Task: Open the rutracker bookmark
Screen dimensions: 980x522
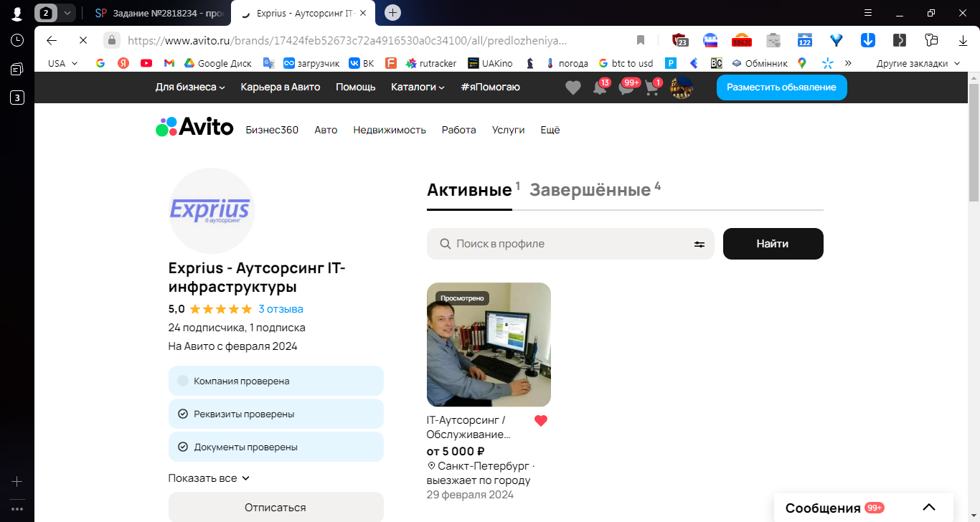Action: (x=431, y=63)
